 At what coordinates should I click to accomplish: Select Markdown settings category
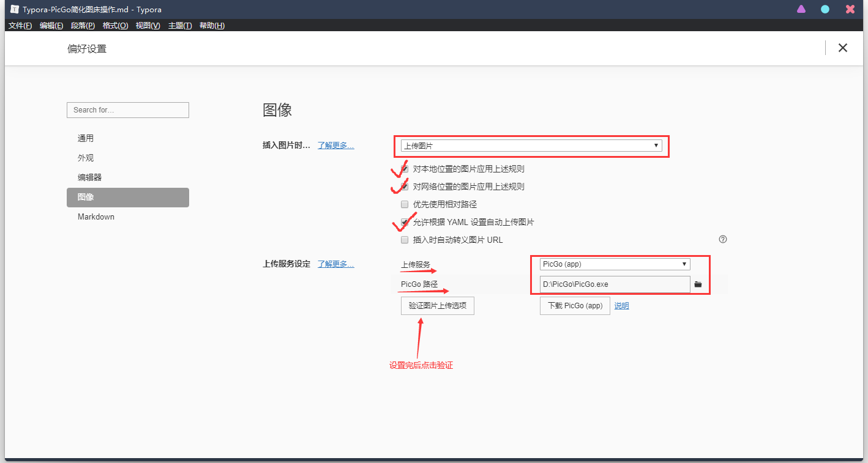(128, 217)
